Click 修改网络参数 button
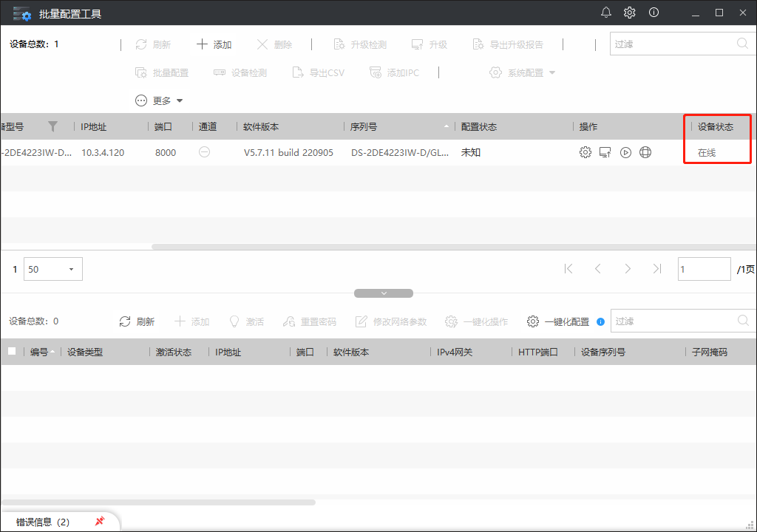The width and height of the screenshot is (757, 532). pos(391,321)
